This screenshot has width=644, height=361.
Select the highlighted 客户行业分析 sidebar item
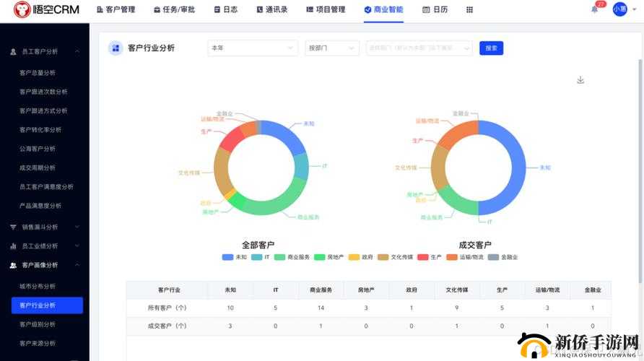point(47,305)
